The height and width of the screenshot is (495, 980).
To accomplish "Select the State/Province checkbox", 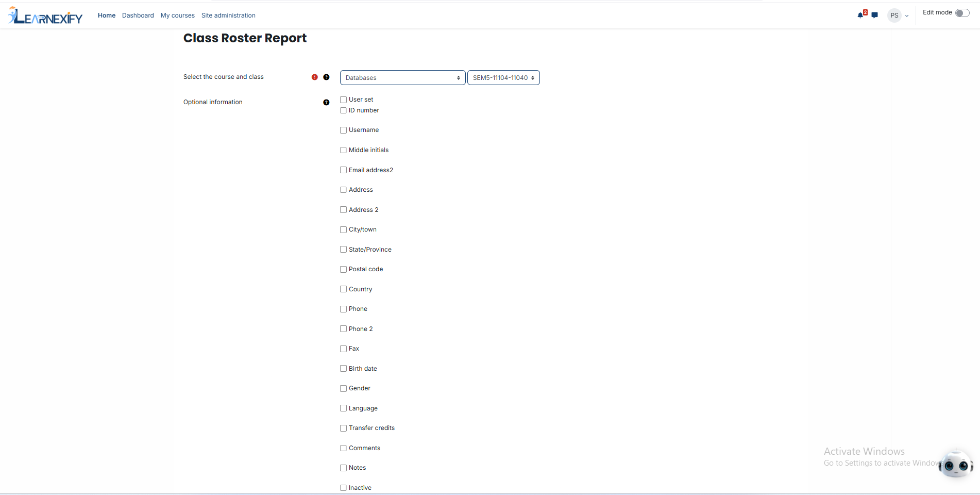I will pos(343,249).
